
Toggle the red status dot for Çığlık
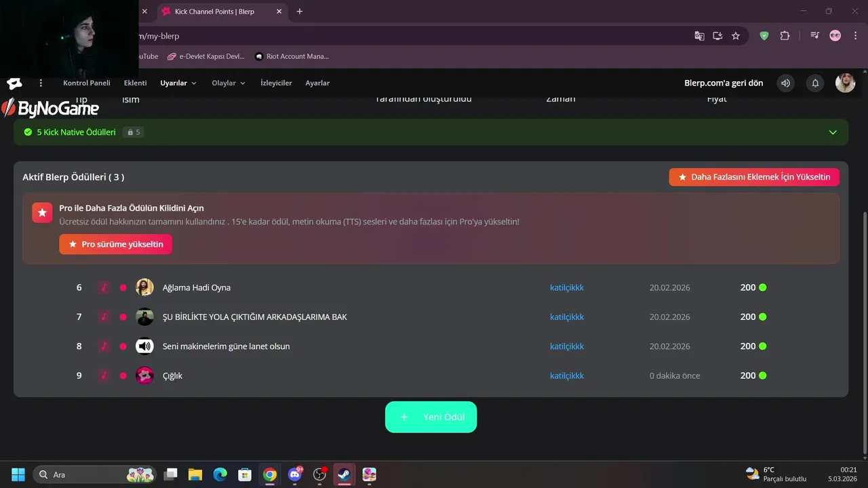123,375
